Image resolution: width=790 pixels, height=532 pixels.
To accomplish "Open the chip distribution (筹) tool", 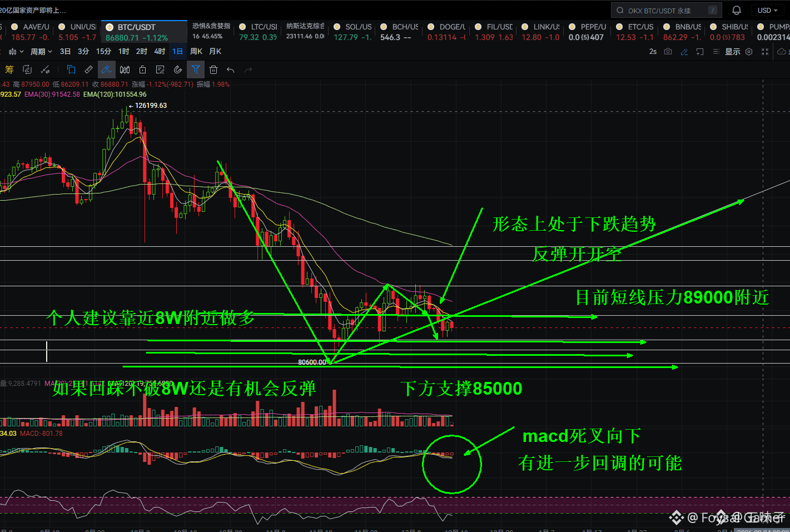I will [x=9, y=69].
